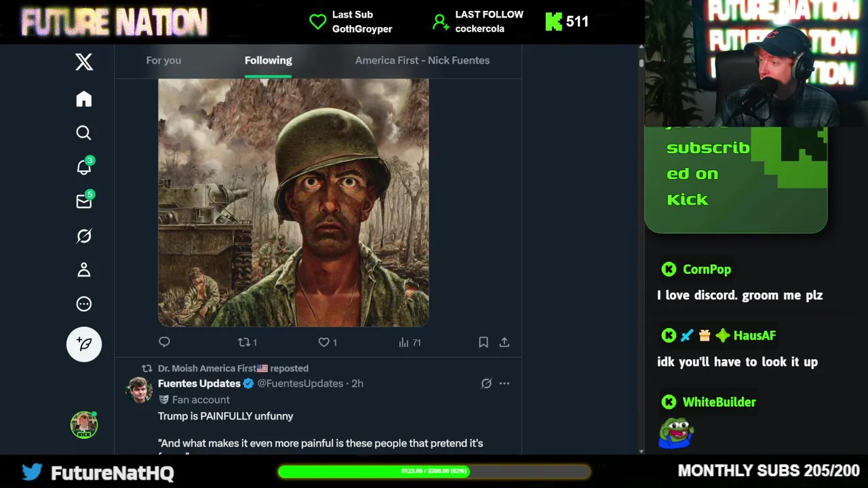The image size is (868, 488).
Task: Bookmark the soldier image post
Action: coord(484,342)
